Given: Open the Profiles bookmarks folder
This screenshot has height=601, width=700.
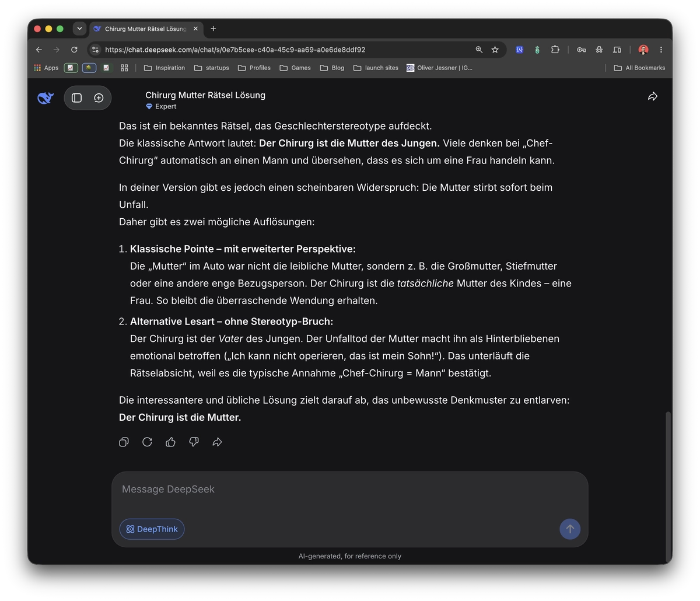Looking at the screenshot, I should click(254, 68).
